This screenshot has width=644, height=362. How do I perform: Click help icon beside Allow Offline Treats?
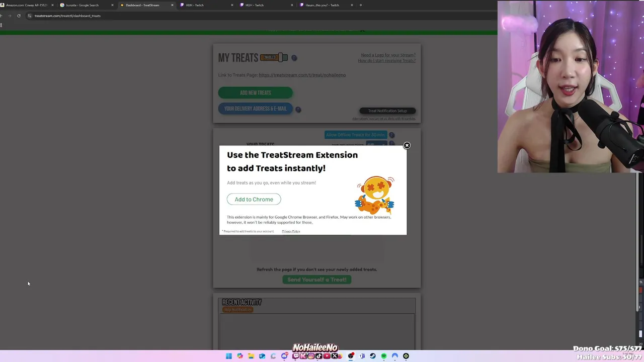pos(391,135)
